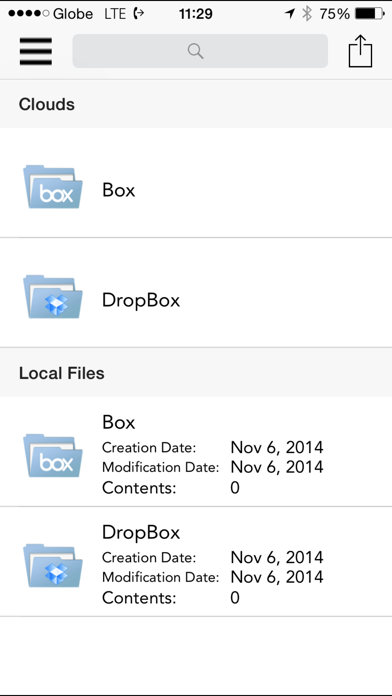
Task: Tap the 75% battery percentage
Action: [x=334, y=14]
